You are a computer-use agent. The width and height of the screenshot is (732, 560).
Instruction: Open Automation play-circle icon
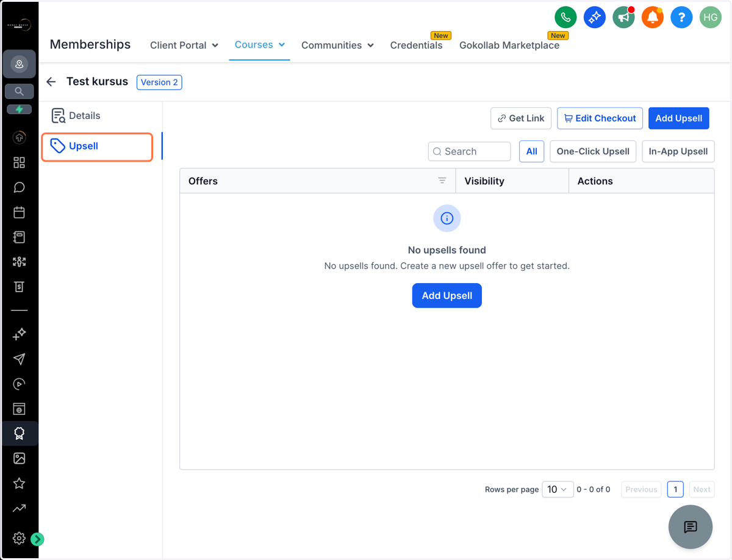click(19, 384)
